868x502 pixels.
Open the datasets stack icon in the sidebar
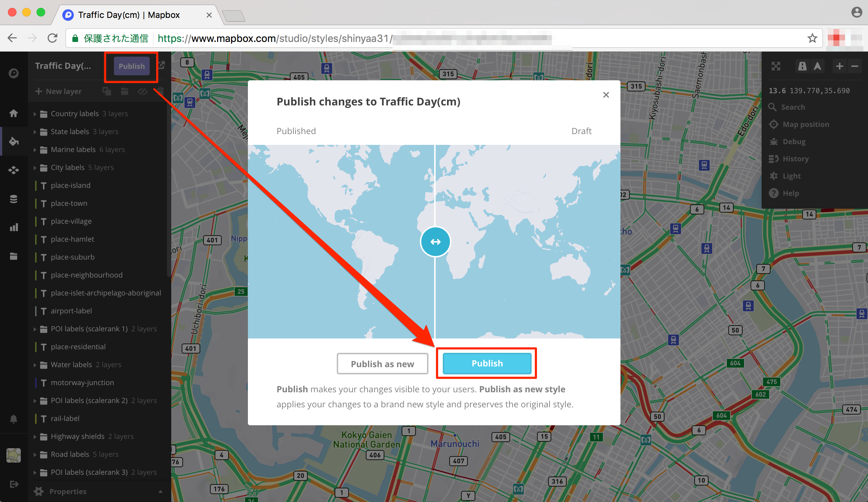[x=14, y=199]
